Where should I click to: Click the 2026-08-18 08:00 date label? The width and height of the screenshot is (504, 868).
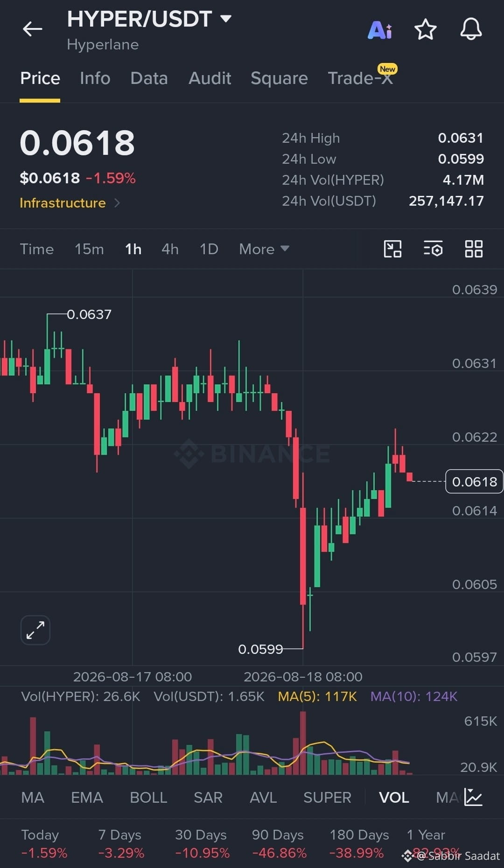(x=303, y=677)
